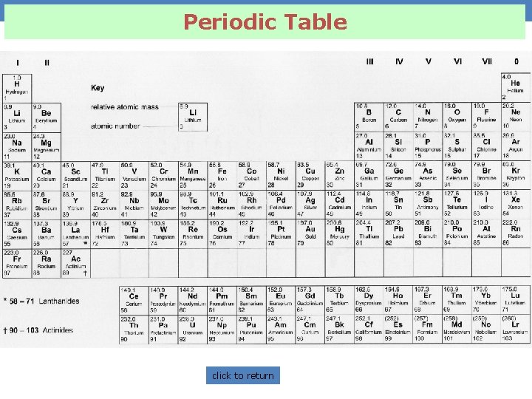This screenshot has height=399, width=532.
Task: Select the Lutetium element cell
Action: point(516,300)
